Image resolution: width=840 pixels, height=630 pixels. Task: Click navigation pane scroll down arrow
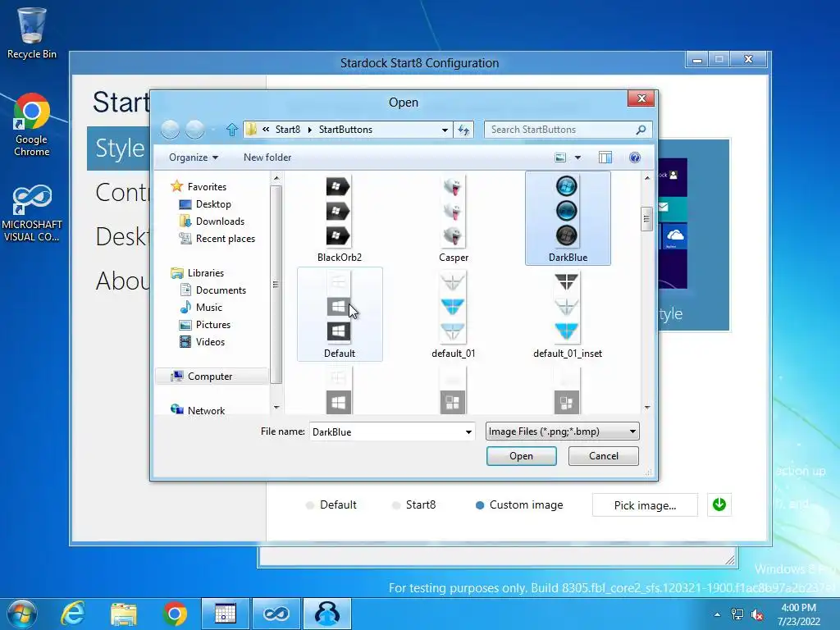(276, 408)
